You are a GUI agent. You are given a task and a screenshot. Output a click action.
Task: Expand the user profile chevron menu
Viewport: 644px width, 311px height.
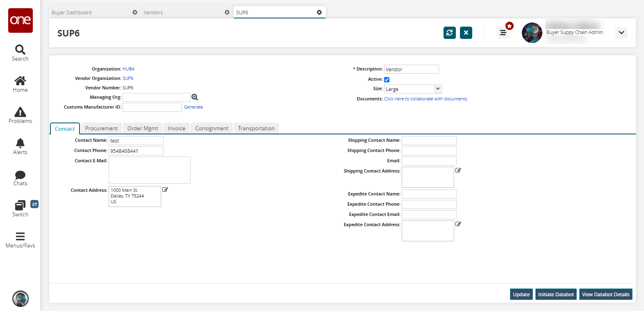click(x=621, y=33)
